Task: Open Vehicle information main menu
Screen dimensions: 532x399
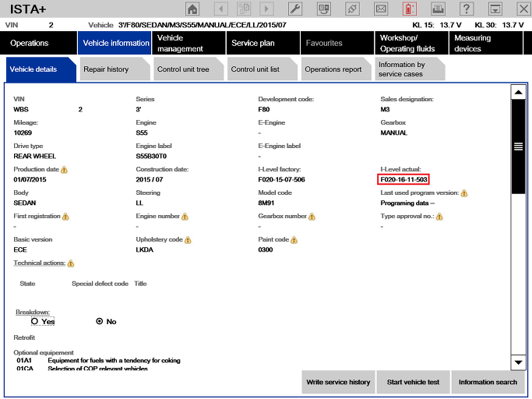Action: tap(115, 43)
